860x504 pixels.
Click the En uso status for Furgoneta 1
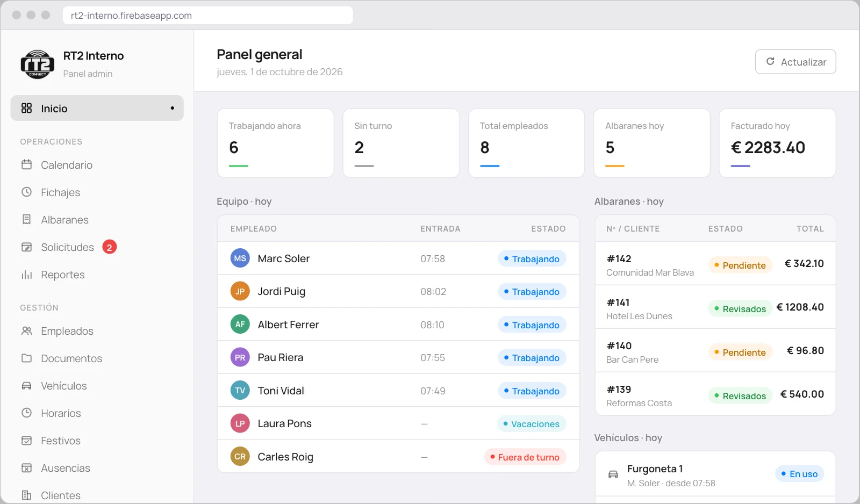799,474
